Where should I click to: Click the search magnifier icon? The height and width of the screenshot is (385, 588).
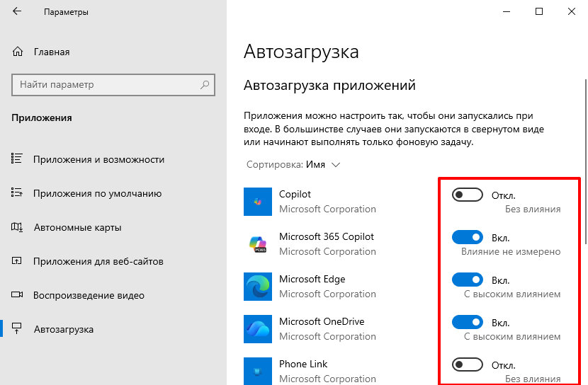pos(205,85)
